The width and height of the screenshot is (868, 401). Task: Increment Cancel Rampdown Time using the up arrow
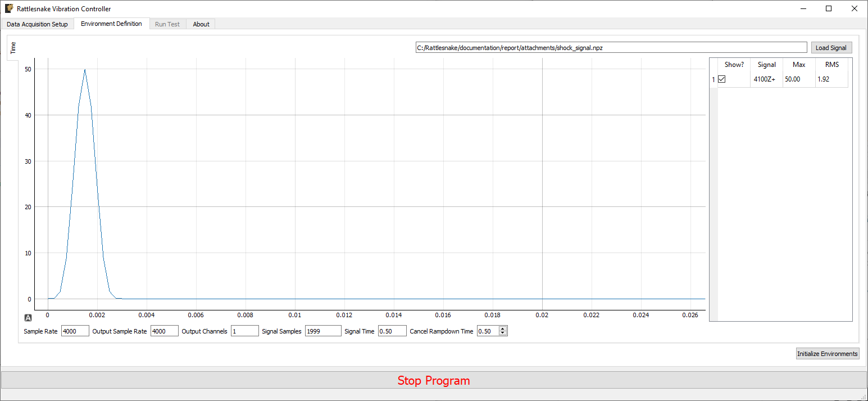pos(502,328)
